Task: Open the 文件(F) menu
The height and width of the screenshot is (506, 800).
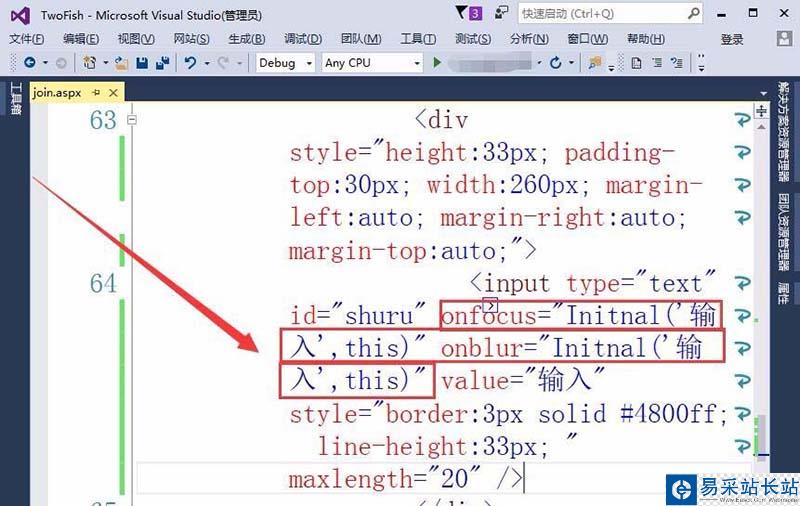Action: (x=27, y=39)
